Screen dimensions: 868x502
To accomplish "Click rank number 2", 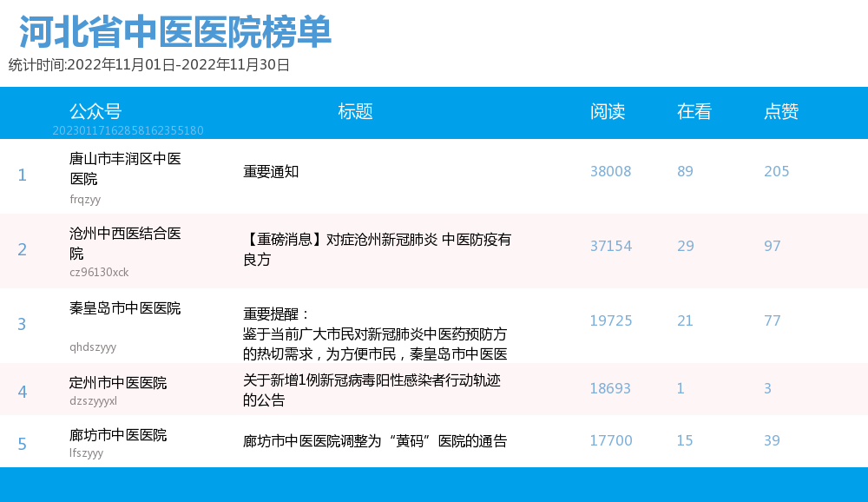I will [23, 249].
